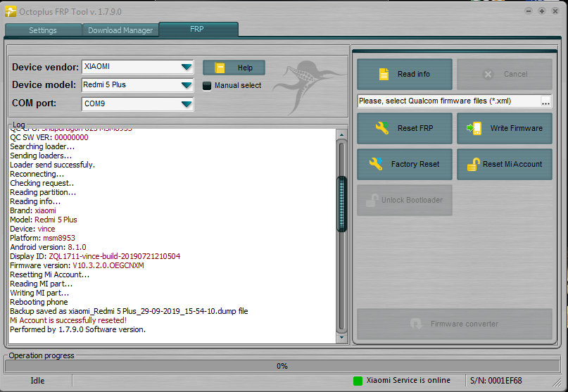Click the 'Model: Redmi 5 Plus' log line
This screenshot has width=568, height=392.
click(x=44, y=220)
